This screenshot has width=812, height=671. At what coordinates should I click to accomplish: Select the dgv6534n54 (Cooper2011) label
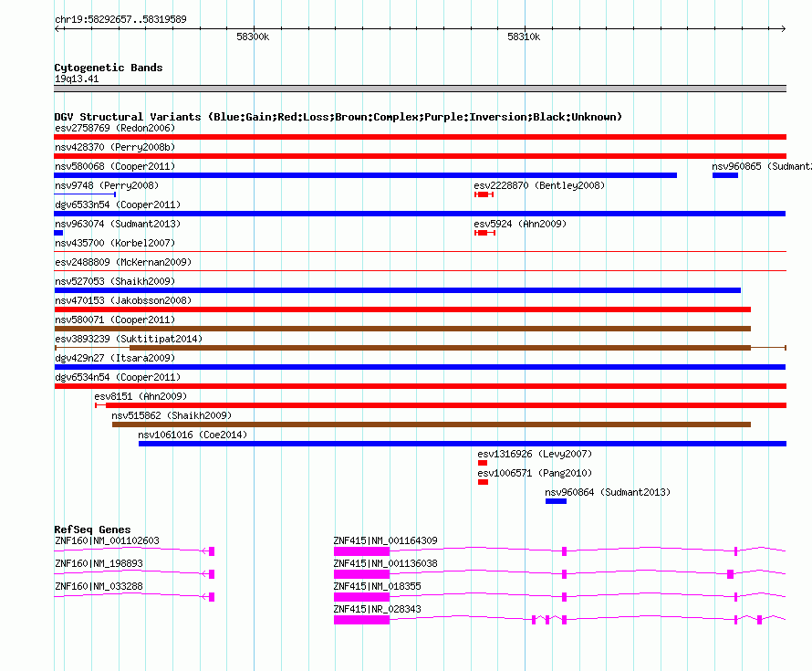(x=118, y=377)
